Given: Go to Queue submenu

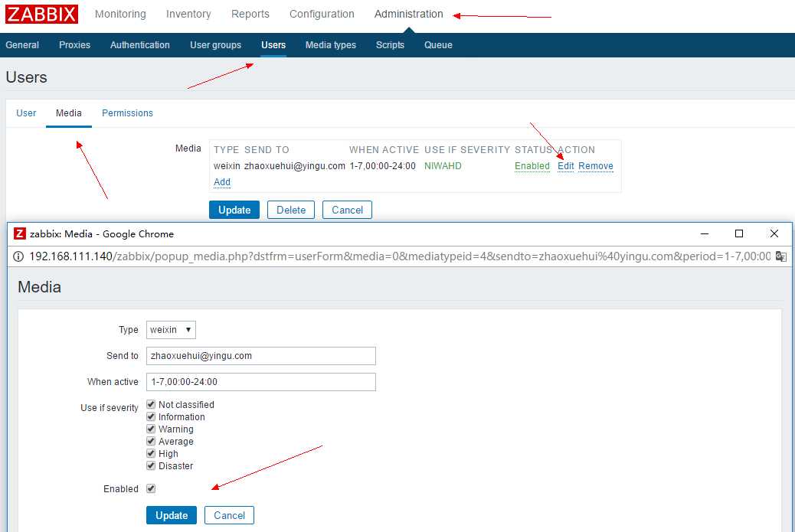Looking at the screenshot, I should coord(438,45).
